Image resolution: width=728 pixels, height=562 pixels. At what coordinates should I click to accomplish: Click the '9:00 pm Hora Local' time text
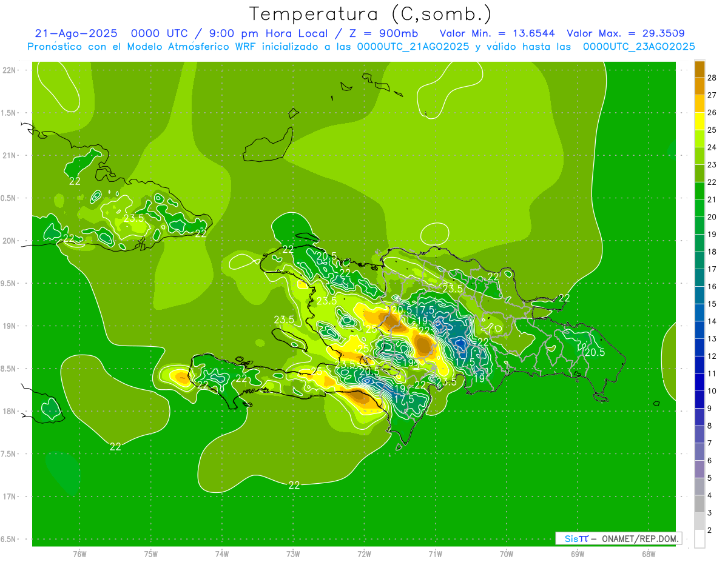(x=269, y=33)
